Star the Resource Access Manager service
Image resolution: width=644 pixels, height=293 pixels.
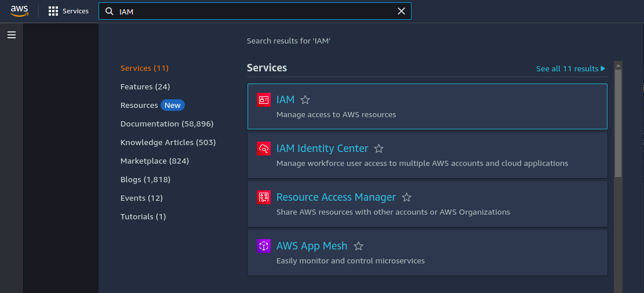(406, 197)
